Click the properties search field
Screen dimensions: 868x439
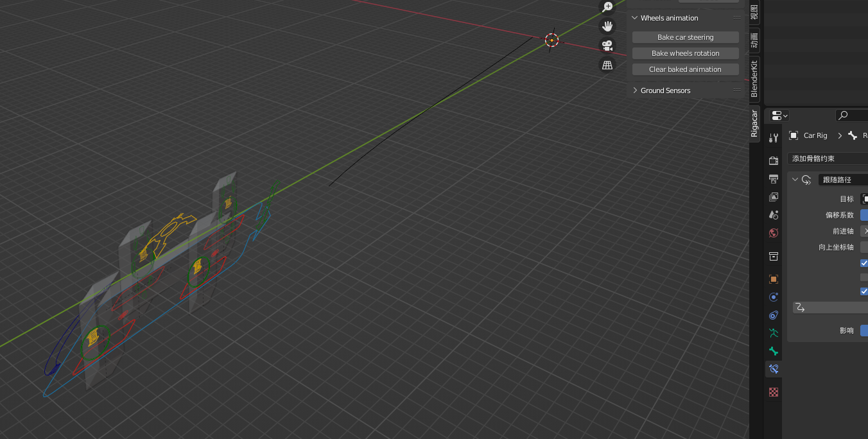pyautogui.click(x=852, y=116)
